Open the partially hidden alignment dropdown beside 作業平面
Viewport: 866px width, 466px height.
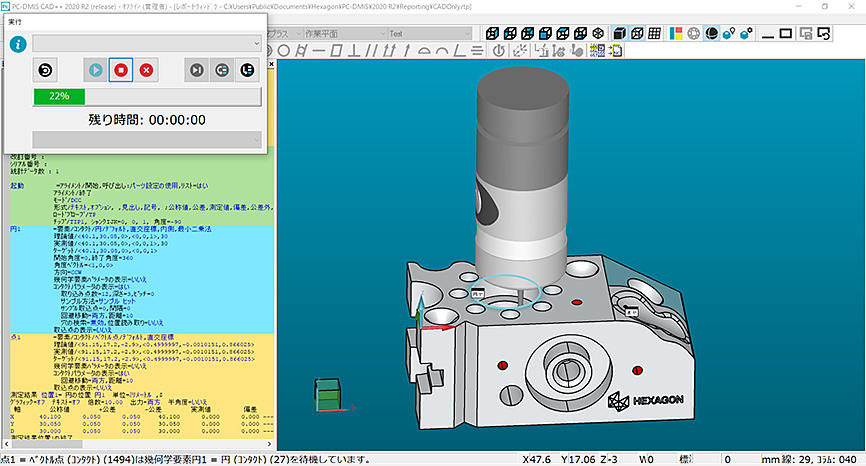285,34
